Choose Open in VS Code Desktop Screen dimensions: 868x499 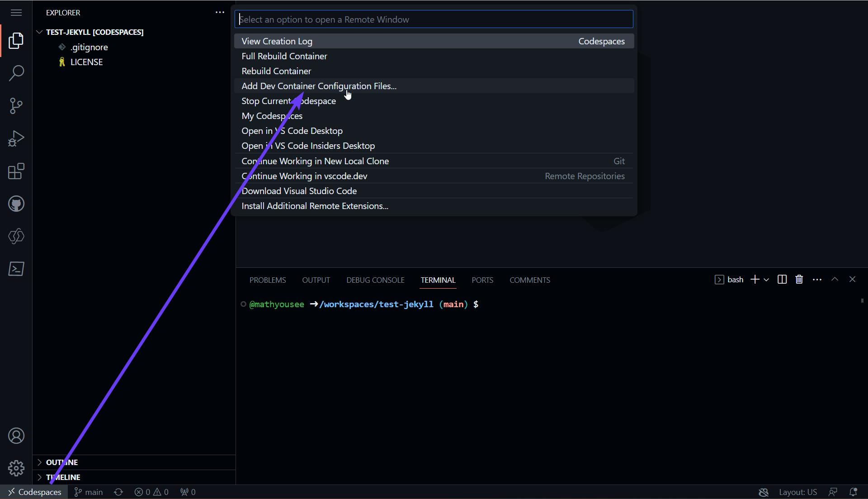coord(292,131)
